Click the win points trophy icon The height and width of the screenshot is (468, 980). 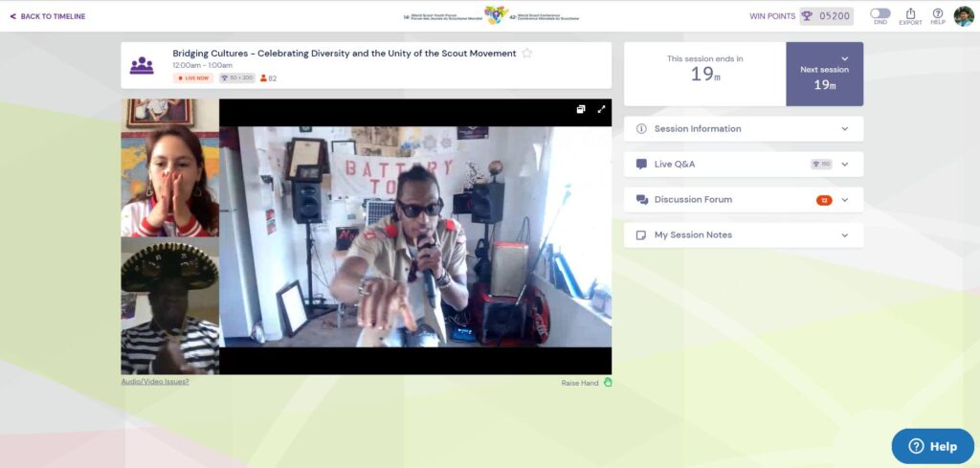[x=807, y=15]
